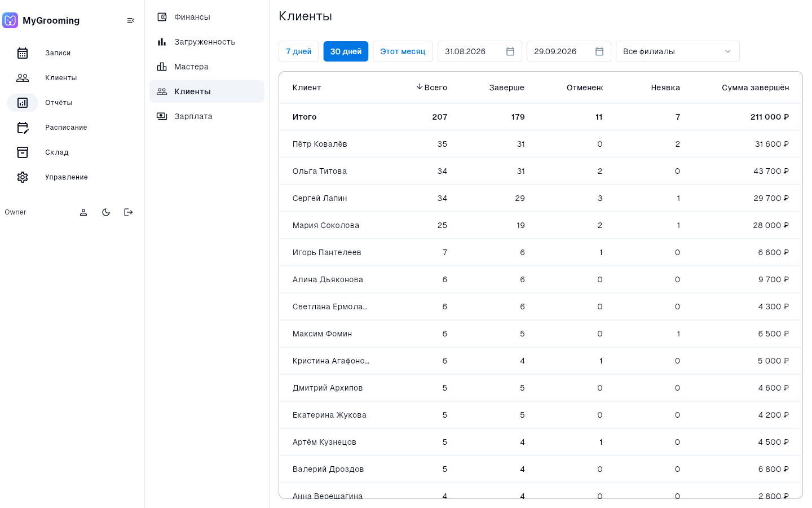This screenshot has width=812, height=508.
Task: Collapse the sidebar with the menu toggle icon
Action: (x=131, y=20)
